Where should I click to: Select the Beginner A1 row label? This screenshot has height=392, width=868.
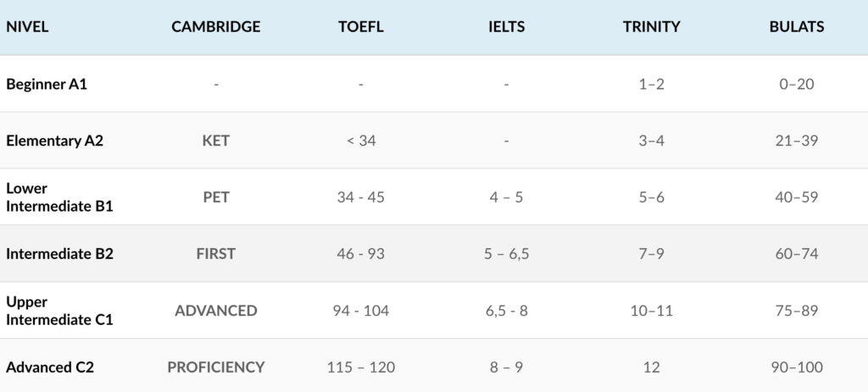point(47,84)
